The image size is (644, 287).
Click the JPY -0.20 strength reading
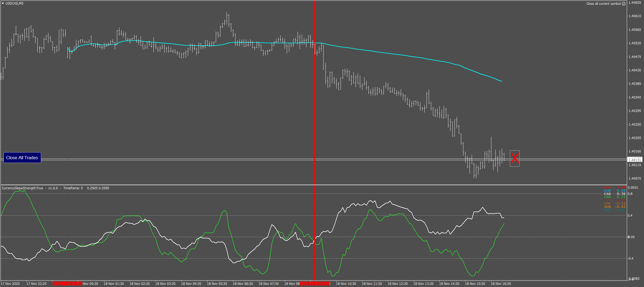(x=615, y=200)
